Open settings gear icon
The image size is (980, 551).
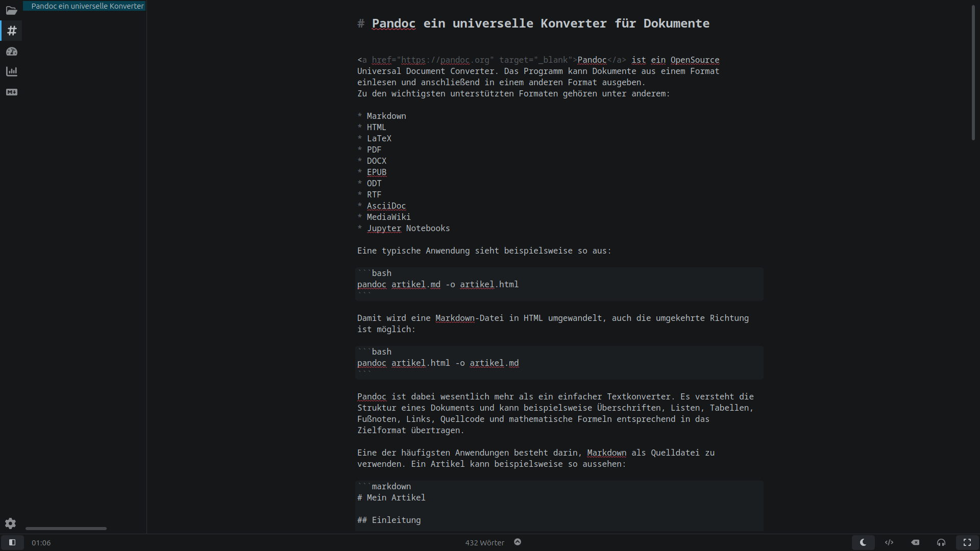click(x=10, y=523)
